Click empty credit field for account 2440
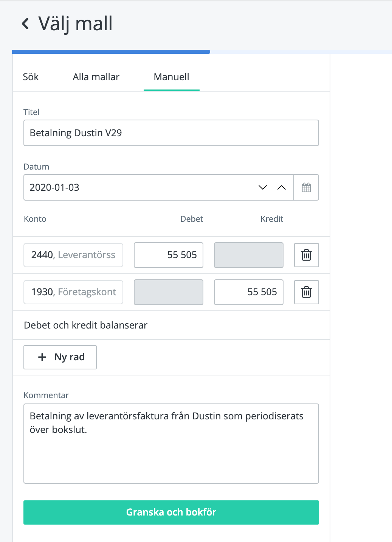 pyautogui.click(x=248, y=255)
